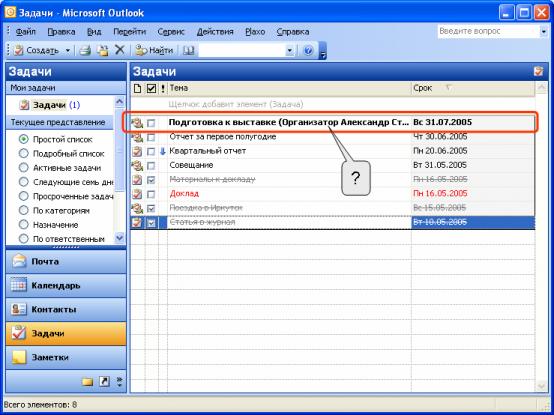The image size is (554, 415).
Task: Click icon of Квартальный отчет task
Action: [x=137, y=151]
